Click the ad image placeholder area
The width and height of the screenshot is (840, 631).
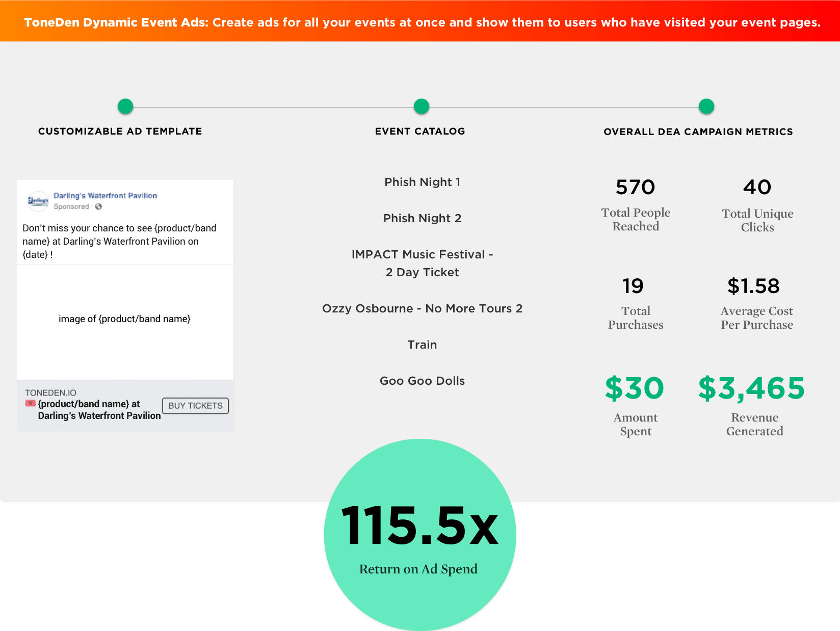point(125,319)
